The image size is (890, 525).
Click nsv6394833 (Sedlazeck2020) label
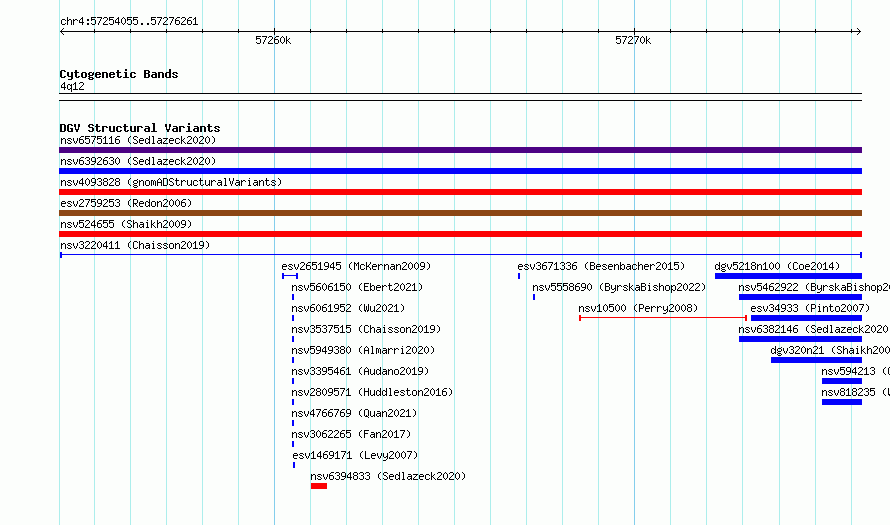388,476
